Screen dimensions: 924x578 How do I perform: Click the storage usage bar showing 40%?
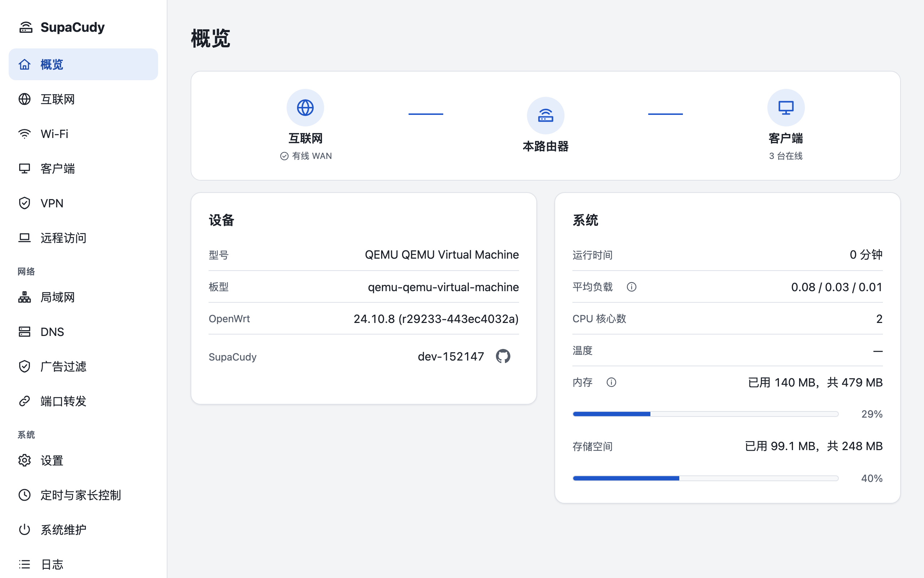tap(706, 478)
